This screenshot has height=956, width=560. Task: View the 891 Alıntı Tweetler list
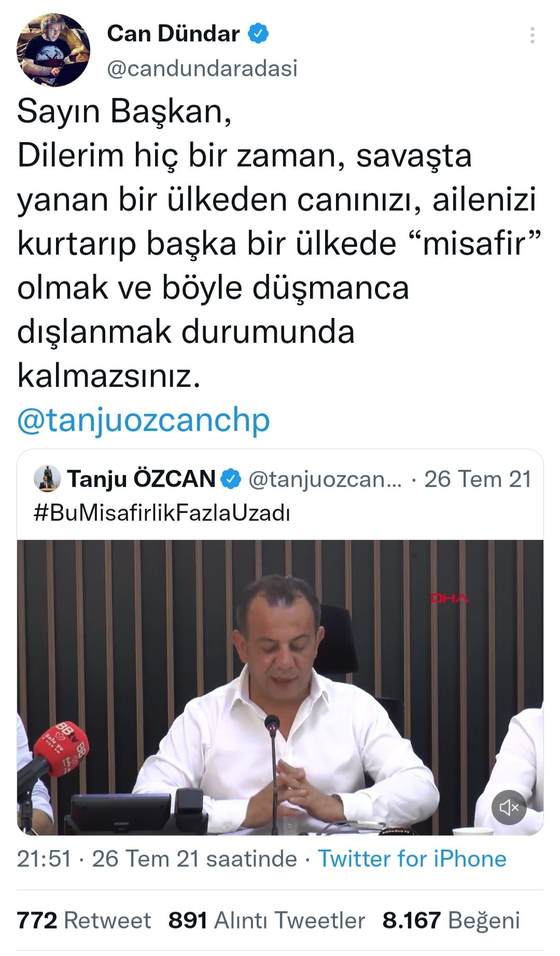tap(267, 920)
